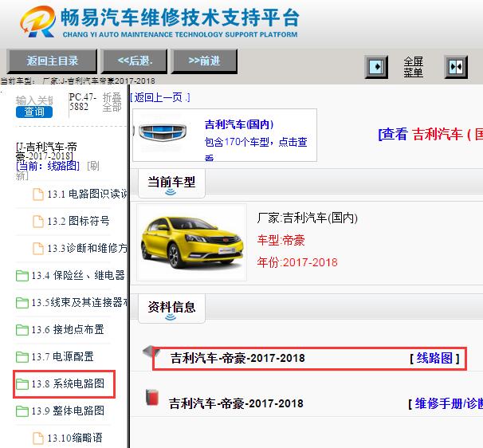Open document icon for 13.1 电路图识读
This screenshot has height=448, width=483.
click(38, 195)
